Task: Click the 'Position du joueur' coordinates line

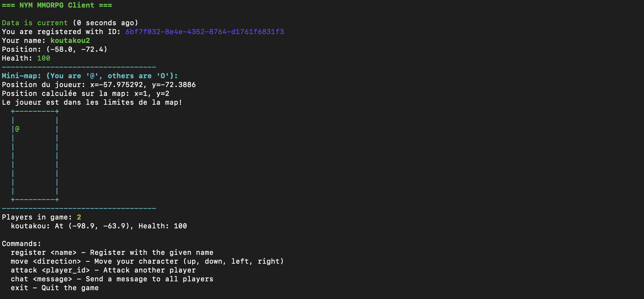Action: [x=99, y=85]
